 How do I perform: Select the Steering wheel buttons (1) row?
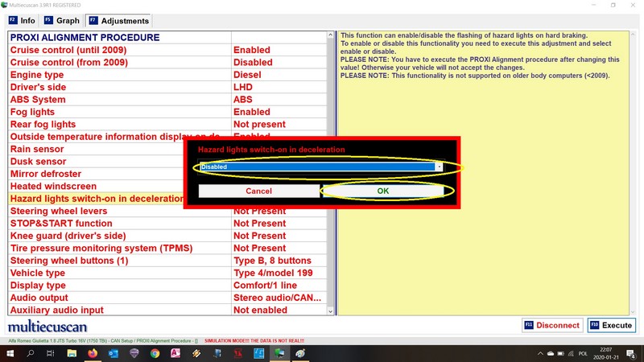pos(167,260)
